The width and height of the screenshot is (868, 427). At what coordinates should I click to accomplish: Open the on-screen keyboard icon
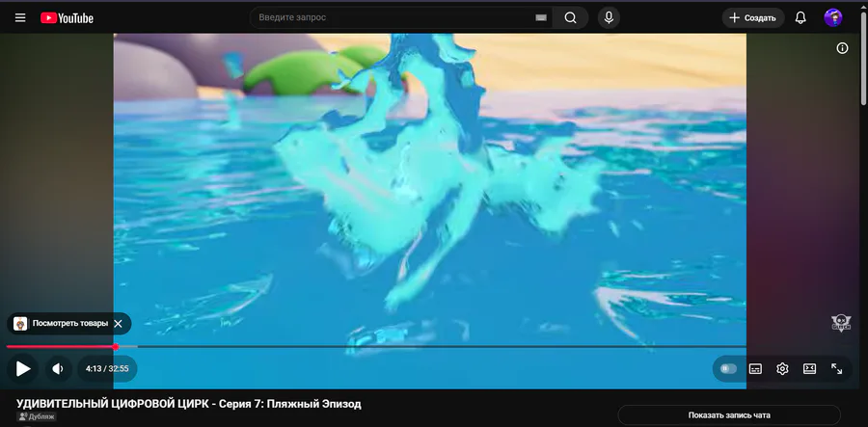(541, 17)
